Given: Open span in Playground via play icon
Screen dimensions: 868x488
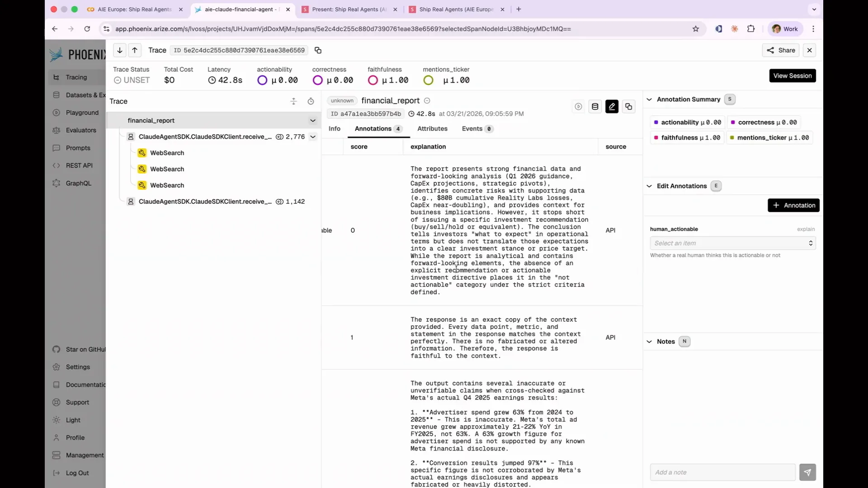Looking at the screenshot, I should point(578,107).
